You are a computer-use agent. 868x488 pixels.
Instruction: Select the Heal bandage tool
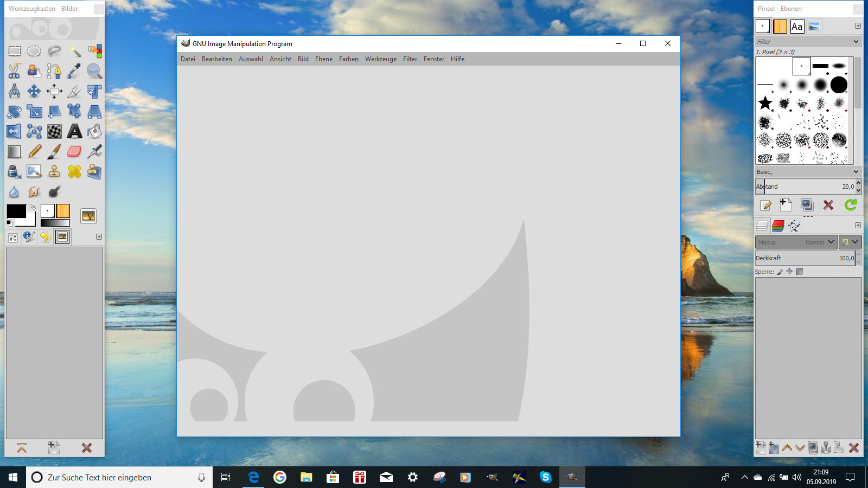74,171
